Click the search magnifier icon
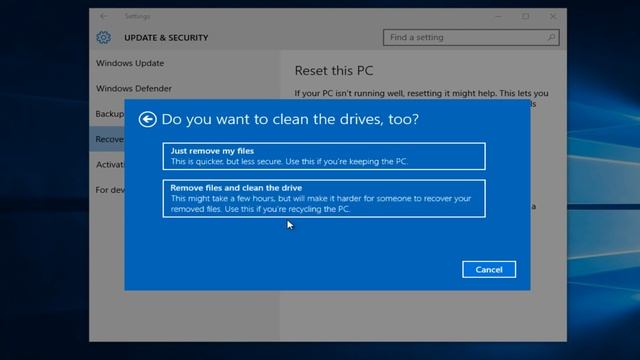Image resolution: width=640 pixels, height=360 pixels. point(551,38)
